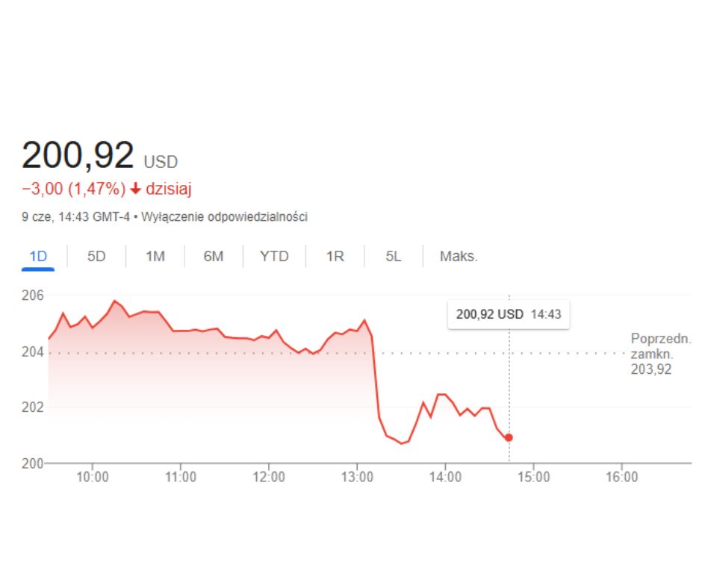Select the 1D time range tab
This screenshot has width=702, height=588.
[38, 257]
